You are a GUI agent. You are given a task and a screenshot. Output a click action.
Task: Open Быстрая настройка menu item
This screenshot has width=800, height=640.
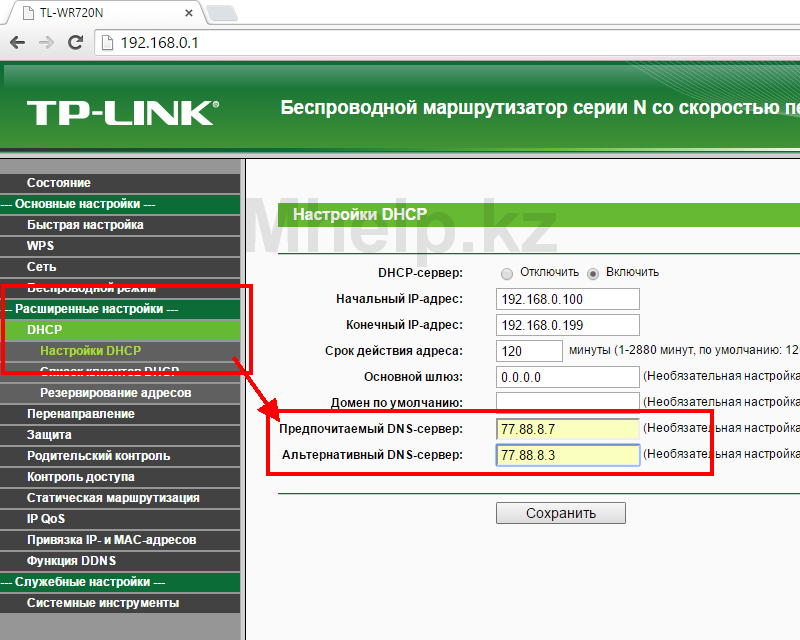(x=120, y=225)
